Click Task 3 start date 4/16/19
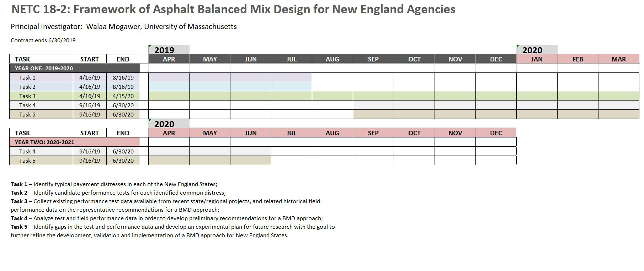The image size is (644, 271). (x=90, y=96)
